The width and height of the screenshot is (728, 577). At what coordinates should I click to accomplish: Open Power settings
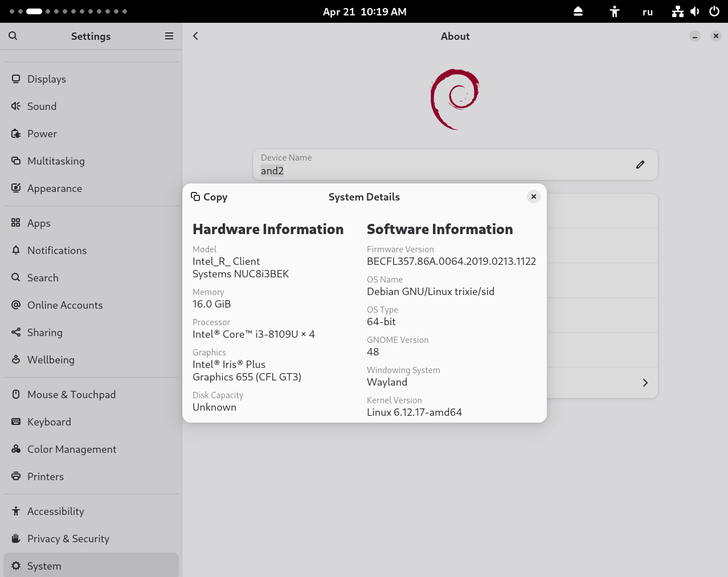(91, 134)
